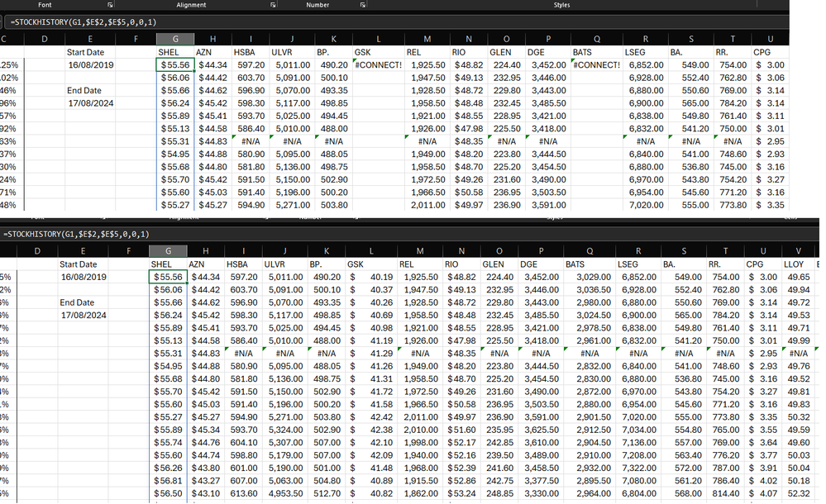
Task: Select the #CONNECT! error cell under GSK
Action: 378,64
